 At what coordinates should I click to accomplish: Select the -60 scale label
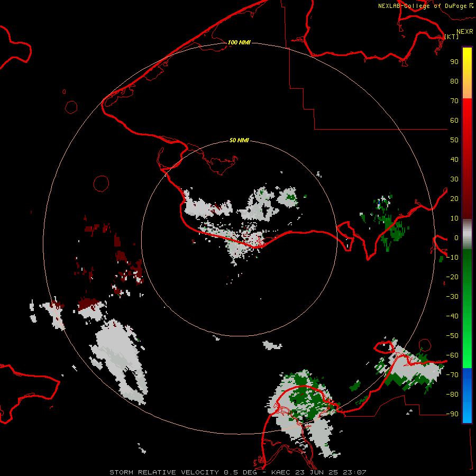pyautogui.click(x=452, y=355)
